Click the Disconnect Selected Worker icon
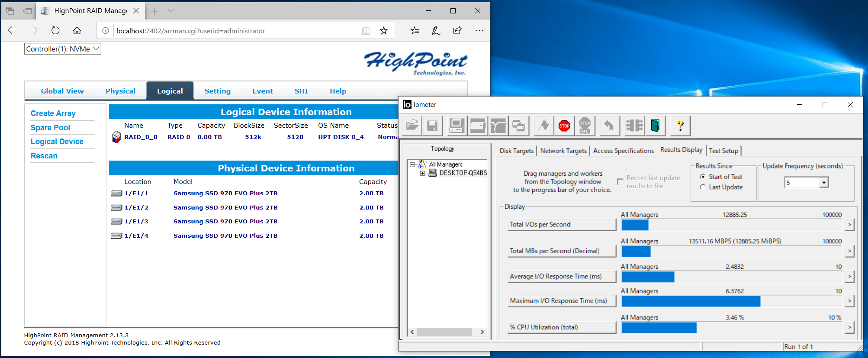868x358 pixels. click(x=635, y=126)
